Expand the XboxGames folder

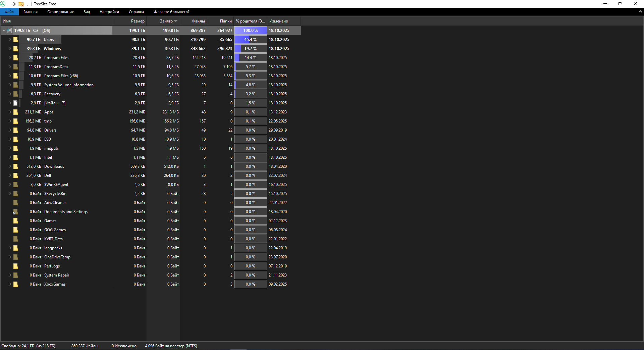[x=10, y=284]
